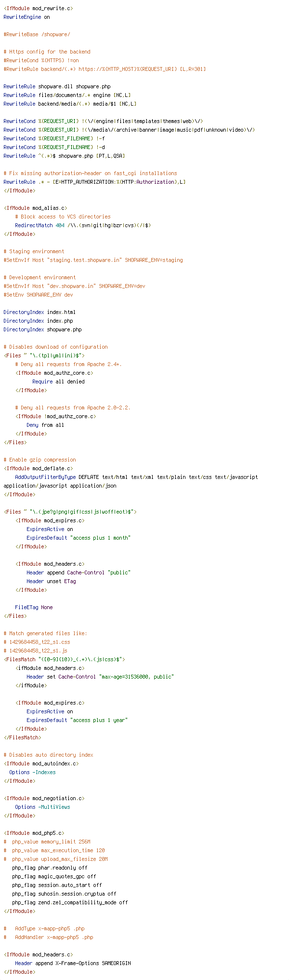Click the "Header append X-Frame-Options SAMEORIGIN" line
This screenshot has height=980, width=289.
[x=73, y=963]
